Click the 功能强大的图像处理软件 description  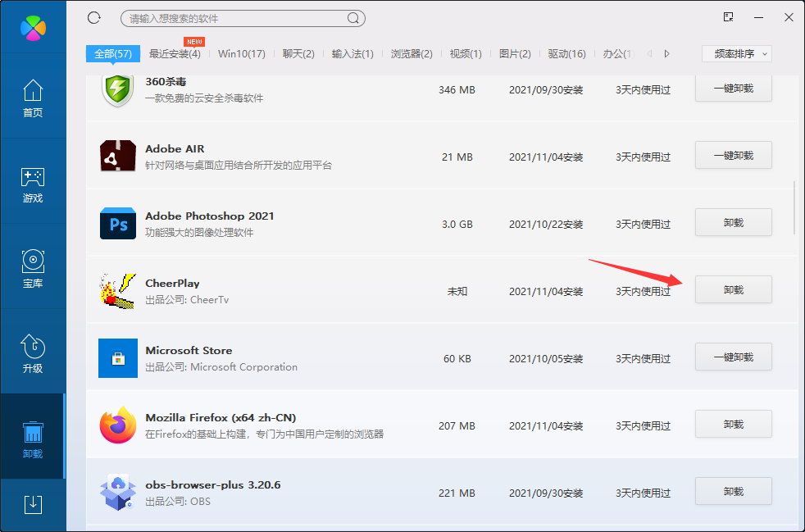click(199, 233)
